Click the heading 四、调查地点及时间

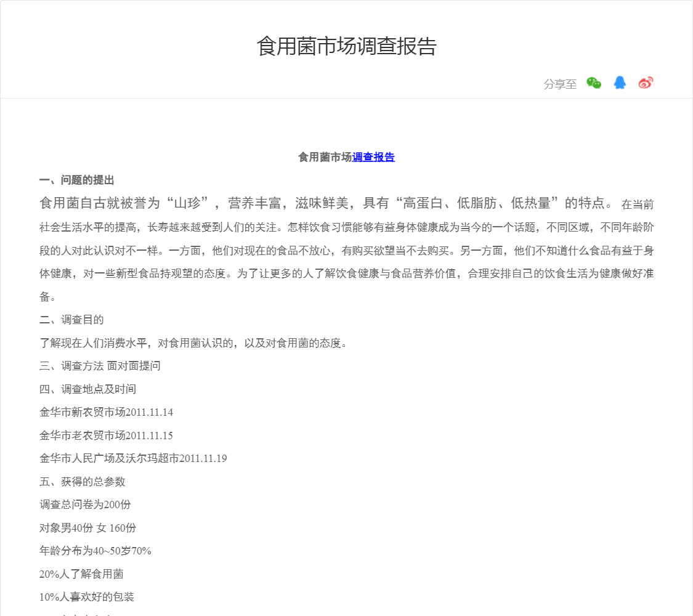pyautogui.click(x=87, y=389)
